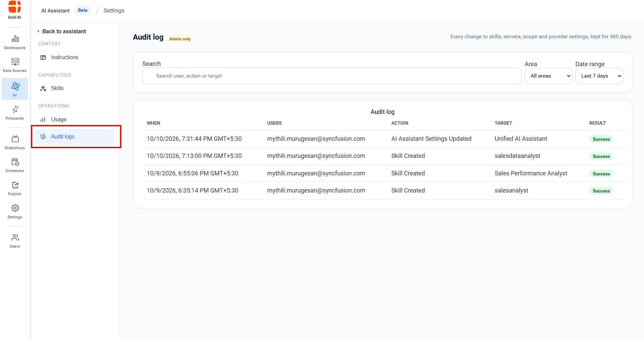Click the WHEN column header
The height and width of the screenshot is (340, 644).
153,123
